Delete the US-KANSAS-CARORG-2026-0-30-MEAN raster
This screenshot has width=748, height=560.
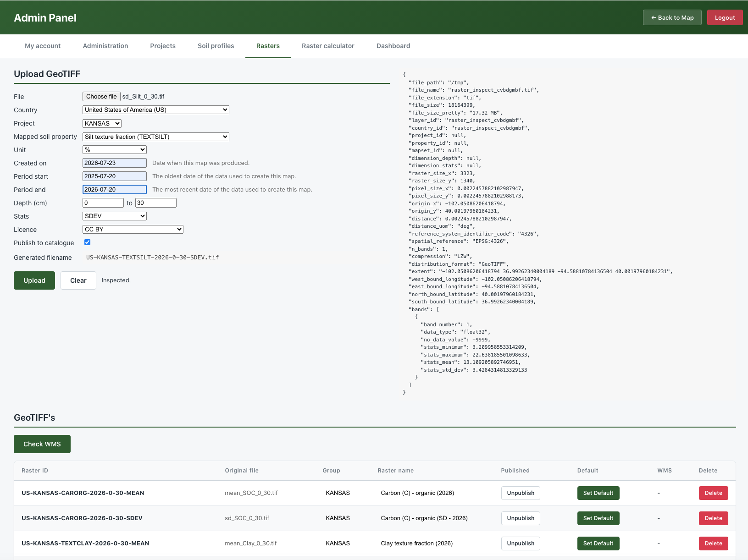(x=714, y=493)
